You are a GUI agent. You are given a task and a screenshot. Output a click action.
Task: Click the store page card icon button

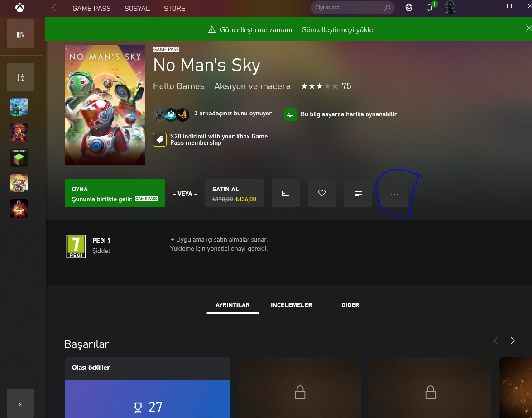pyautogui.click(x=286, y=193)
